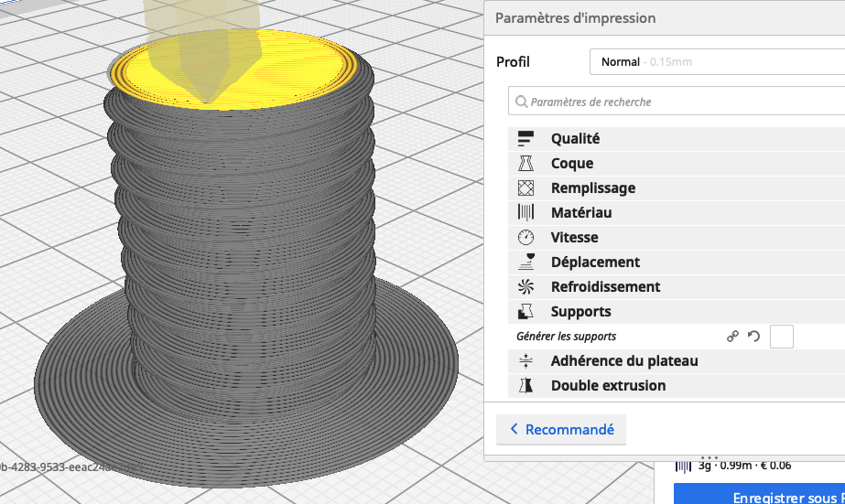Click the Remplissage infill icon

pos(525,188)
